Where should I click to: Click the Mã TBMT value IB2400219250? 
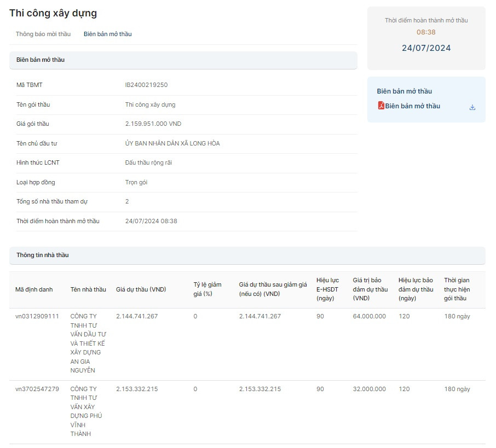[x=146, y=85]
